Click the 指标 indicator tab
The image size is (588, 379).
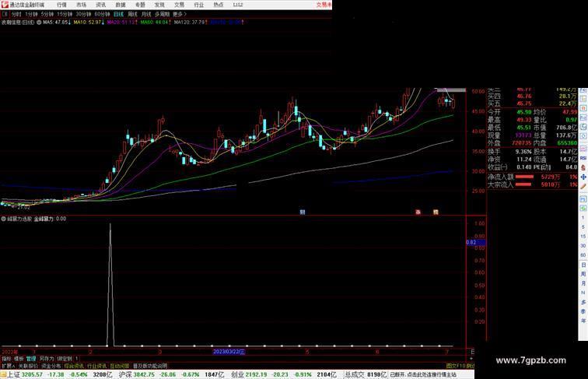(6, 359)
